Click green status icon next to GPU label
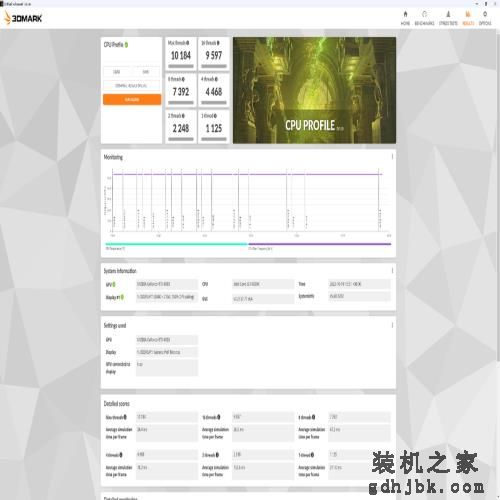 click(x=114, y=284)
